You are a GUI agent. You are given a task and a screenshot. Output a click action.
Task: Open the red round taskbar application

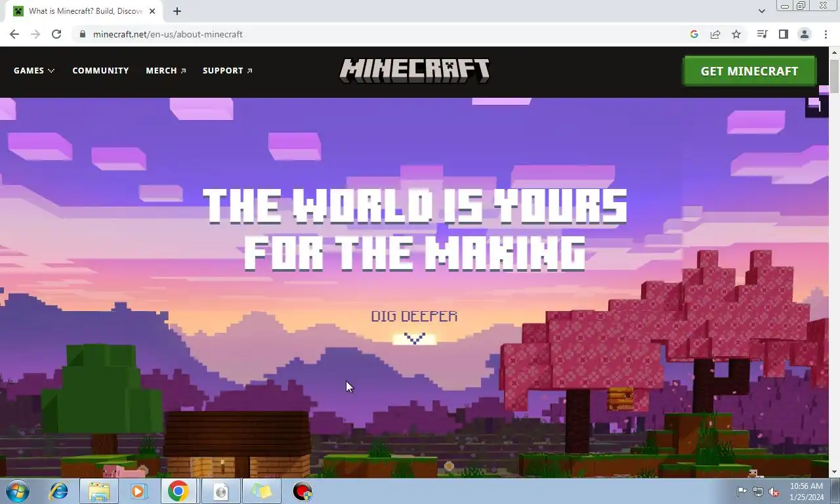[x=303, y=491]
